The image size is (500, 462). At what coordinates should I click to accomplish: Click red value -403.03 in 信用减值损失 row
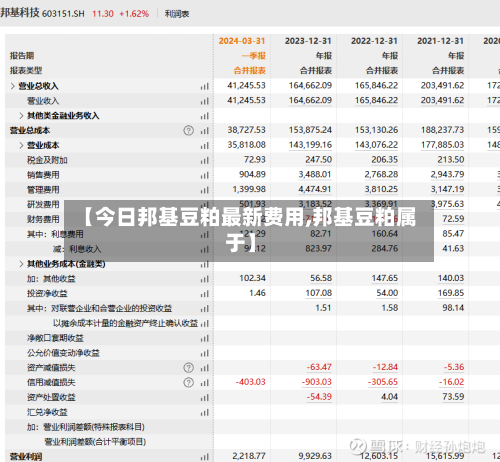[x=251, y=382]
